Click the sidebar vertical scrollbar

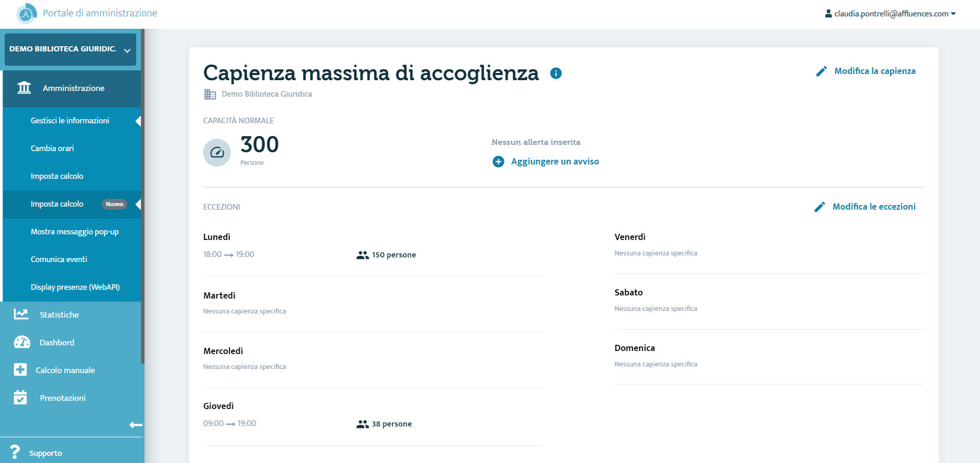(143, 196)
